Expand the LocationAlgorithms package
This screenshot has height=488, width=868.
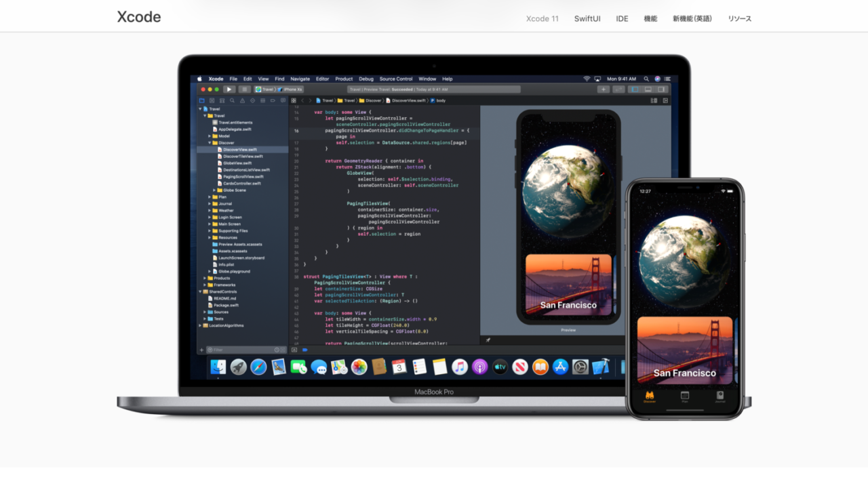click(x=201, y=325)
